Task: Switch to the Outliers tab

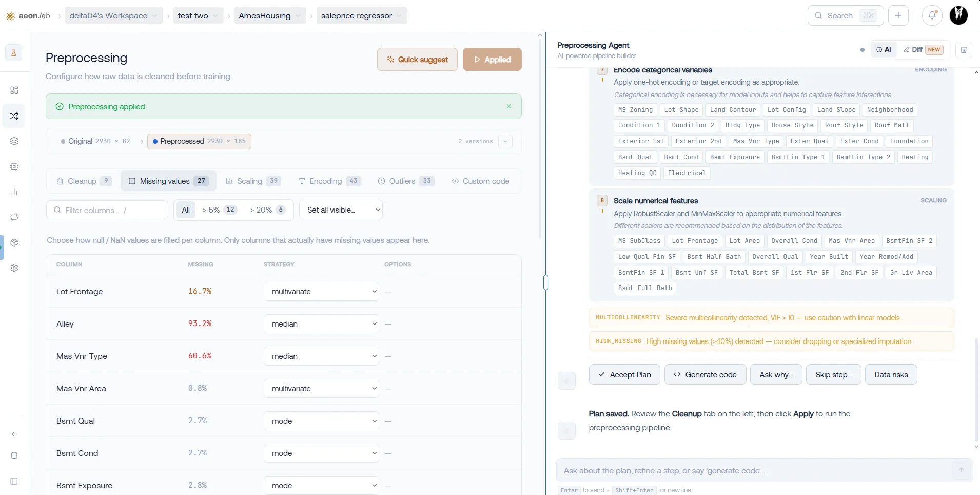Action: (x=406, y=181)
